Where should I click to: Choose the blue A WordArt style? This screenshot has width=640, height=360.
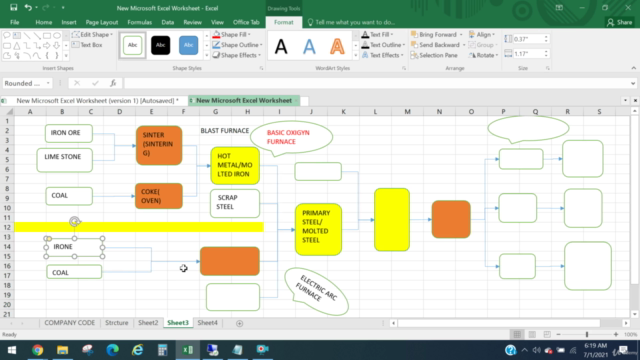(x=309, y=46)
